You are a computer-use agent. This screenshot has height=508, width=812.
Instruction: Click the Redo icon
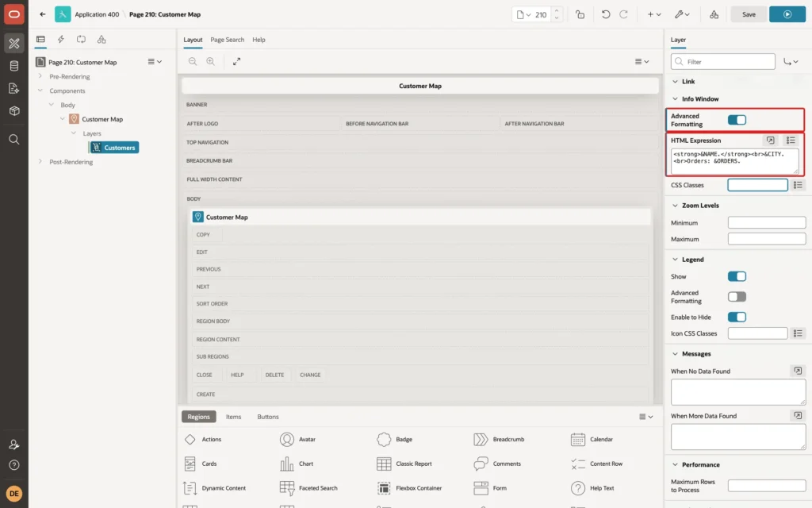[623, 14]
